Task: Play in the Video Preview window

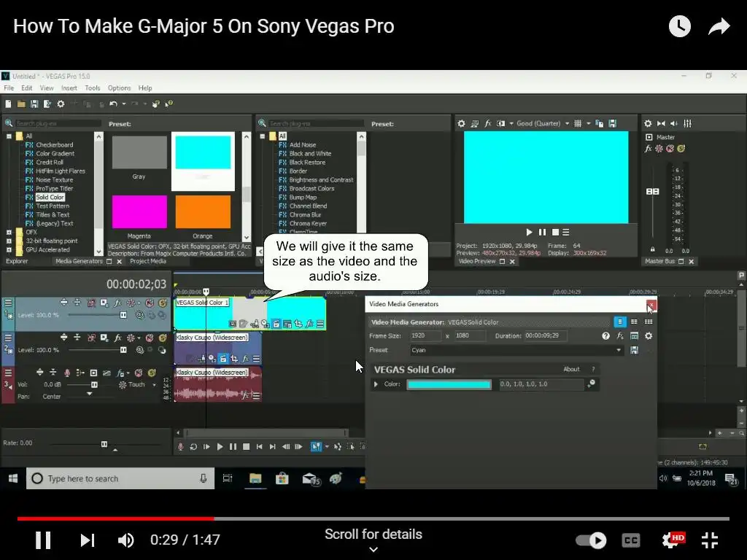Action: (x=529, y=233)
